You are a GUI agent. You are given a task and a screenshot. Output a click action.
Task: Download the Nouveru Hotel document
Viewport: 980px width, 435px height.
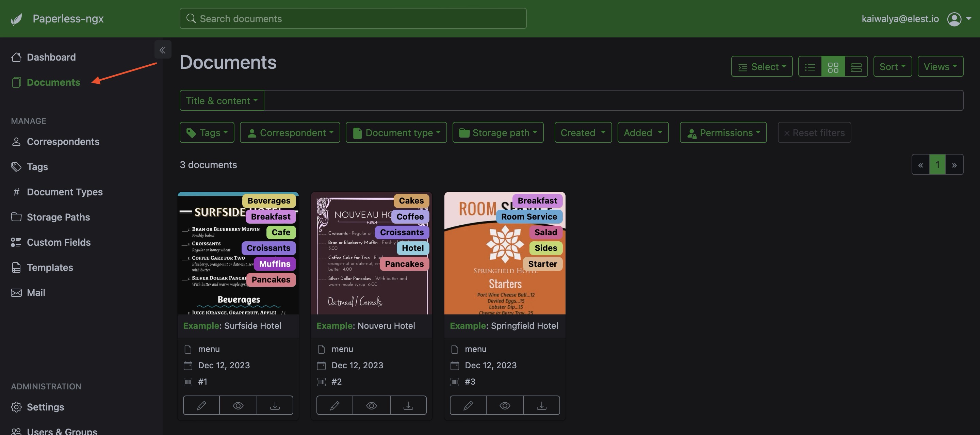408,405
